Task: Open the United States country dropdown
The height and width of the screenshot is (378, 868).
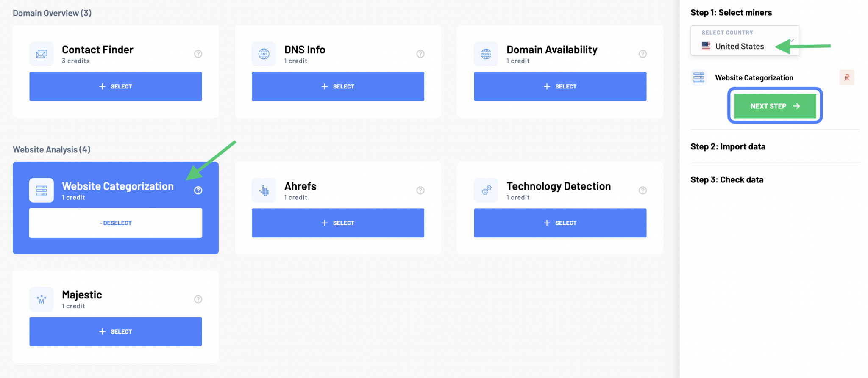Action: coord(745,46)
